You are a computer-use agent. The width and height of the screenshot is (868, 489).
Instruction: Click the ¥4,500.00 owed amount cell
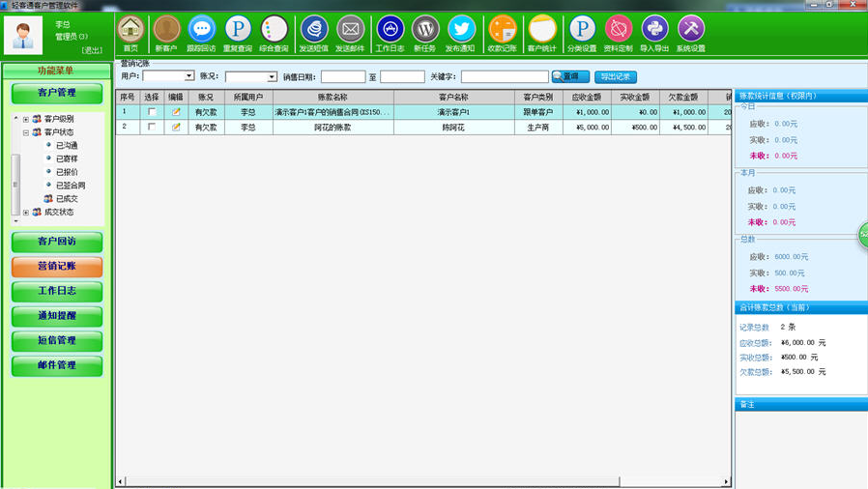click(x=683, y=128)
